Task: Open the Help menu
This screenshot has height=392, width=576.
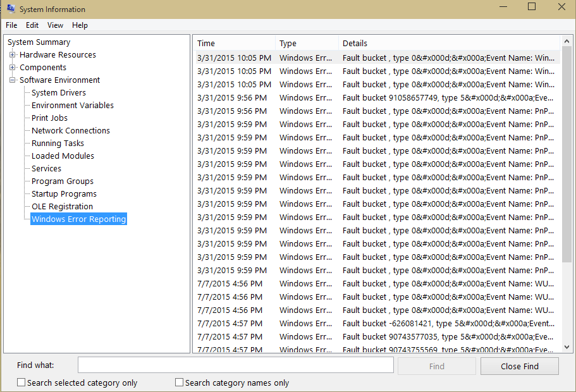Action: tap(80, 25)
